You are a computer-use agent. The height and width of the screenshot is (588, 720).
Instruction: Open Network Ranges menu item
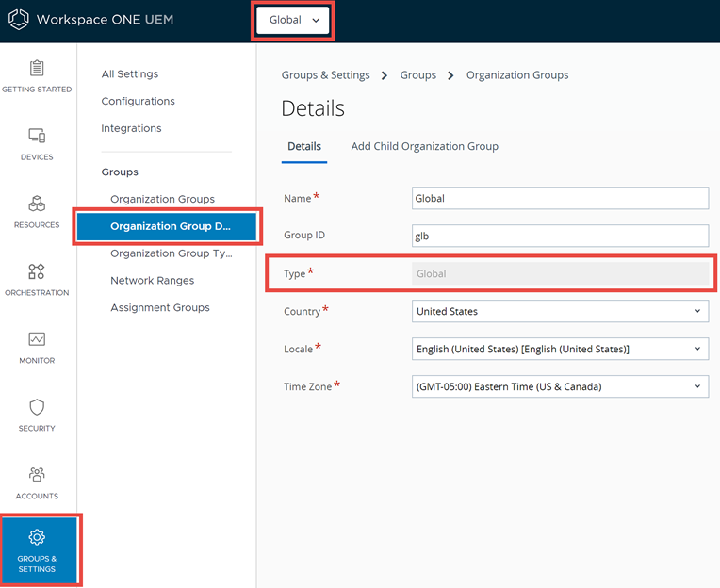point(153,281)
